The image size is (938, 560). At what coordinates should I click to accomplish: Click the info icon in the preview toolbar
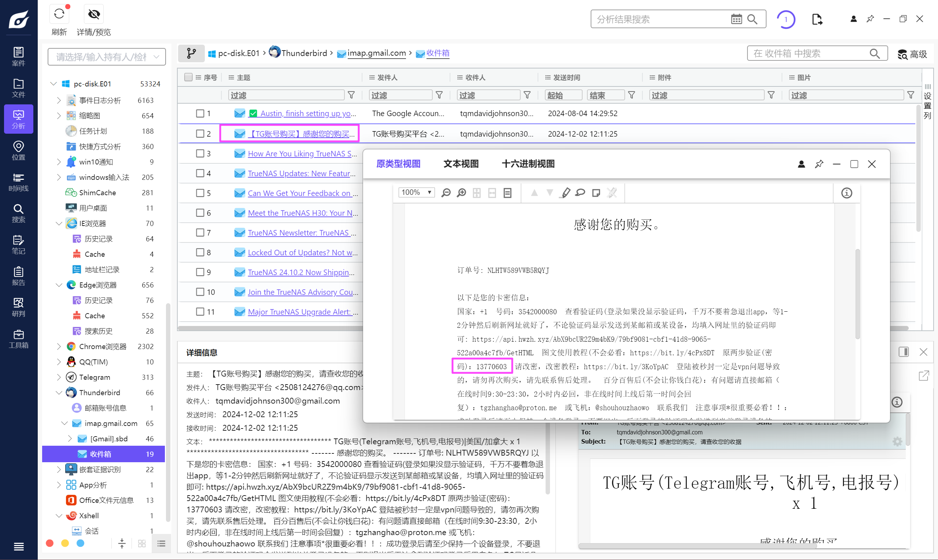coord(846,193)
